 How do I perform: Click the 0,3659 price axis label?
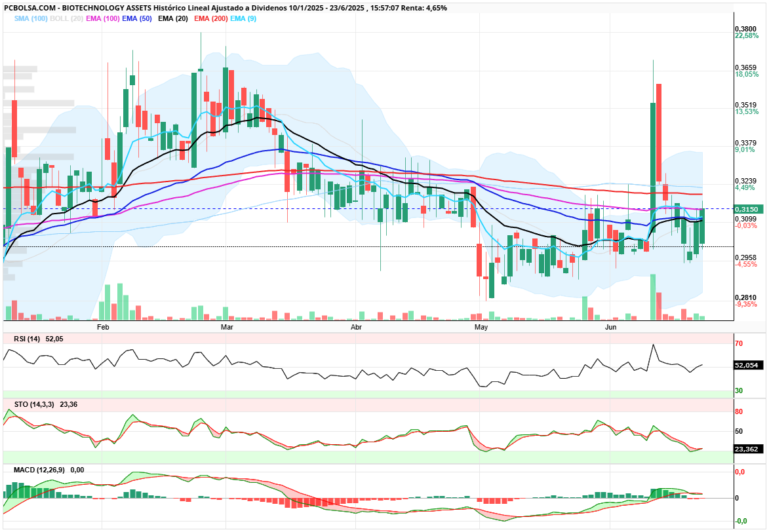coord(745,67)
